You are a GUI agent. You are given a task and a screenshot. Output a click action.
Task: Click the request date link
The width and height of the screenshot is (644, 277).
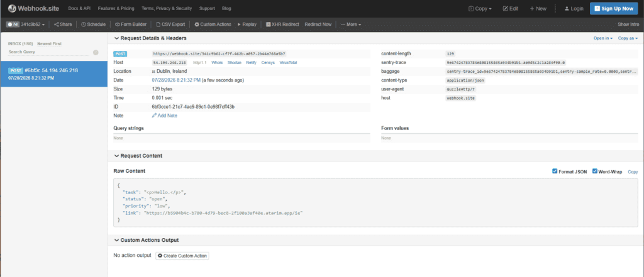176,80
